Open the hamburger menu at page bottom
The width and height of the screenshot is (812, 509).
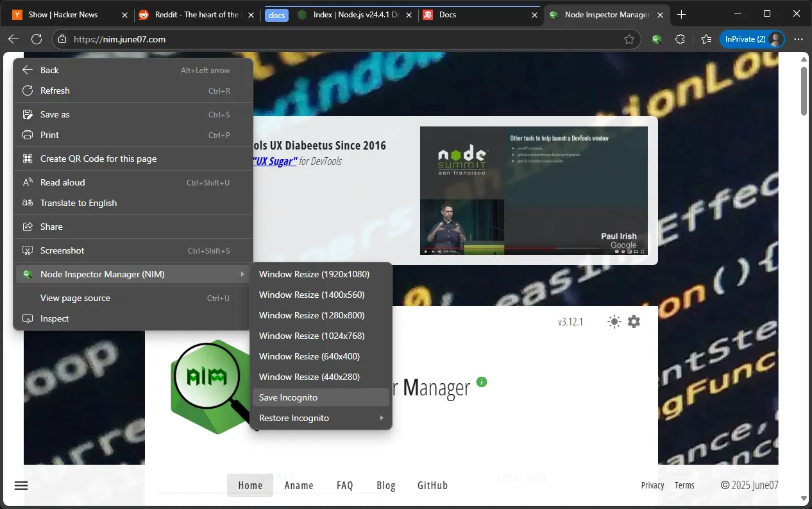click(x=21, y=485)
